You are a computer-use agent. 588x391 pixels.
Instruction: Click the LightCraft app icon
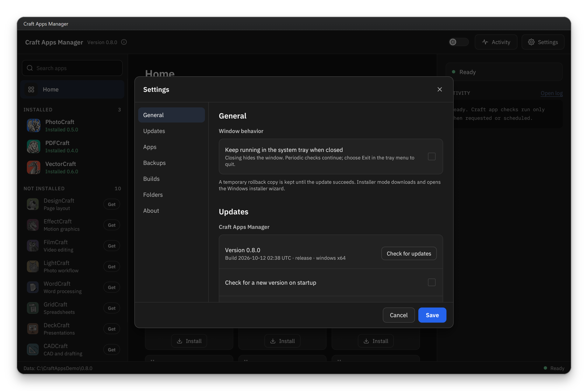coord(33,267)
